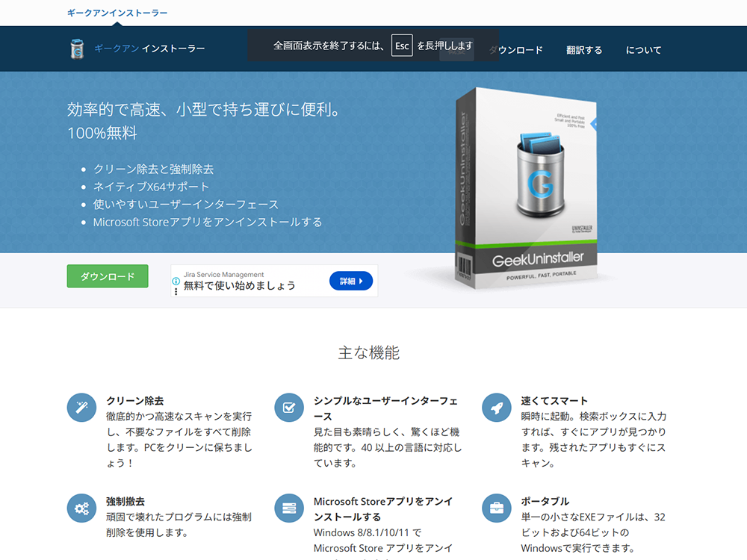Click the Microsoft Storeアプリをアンインストールする bullet item

coord(208,222)
